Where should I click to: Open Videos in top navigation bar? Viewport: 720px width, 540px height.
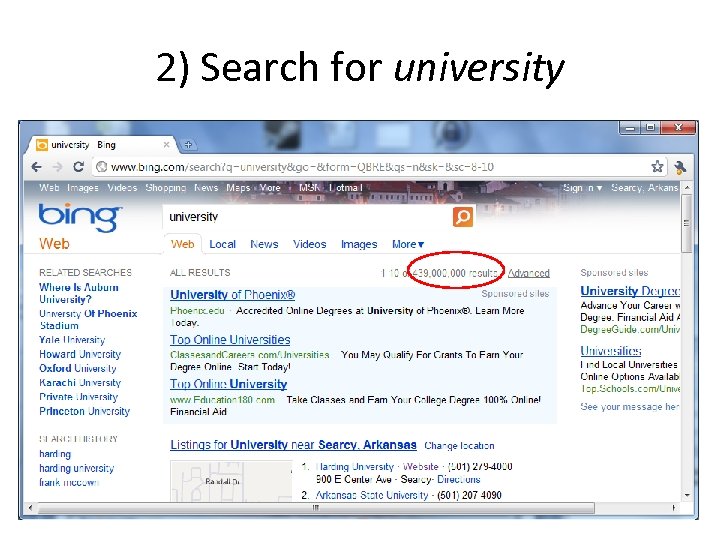coord(122,188)
